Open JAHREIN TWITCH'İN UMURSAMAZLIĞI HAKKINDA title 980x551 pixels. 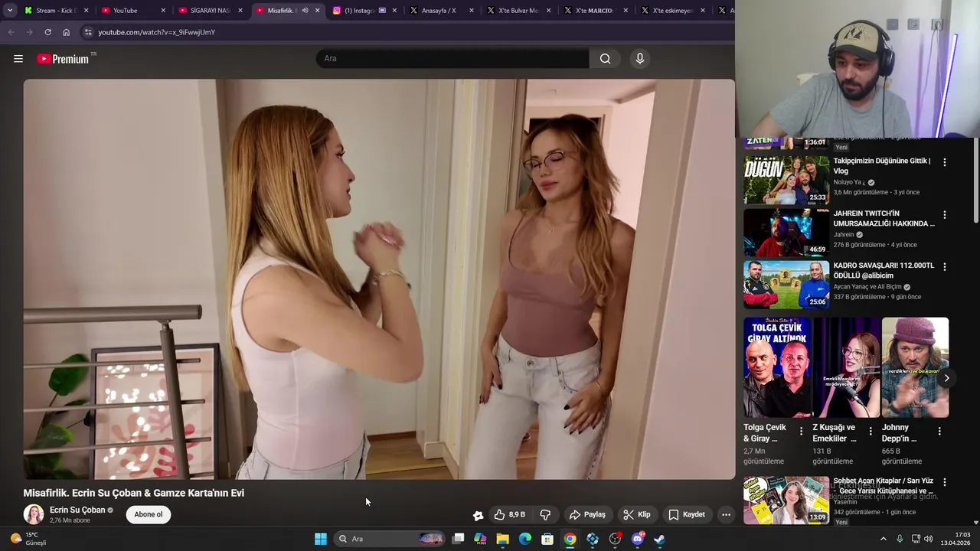884,219
